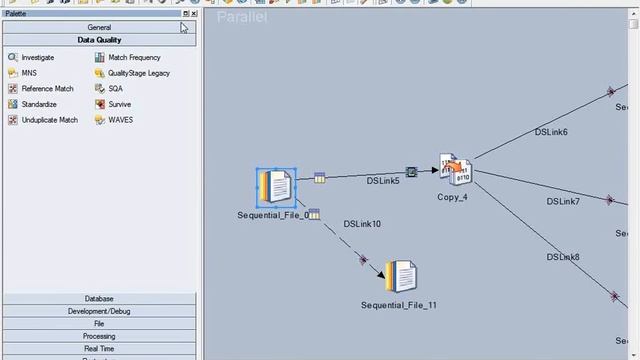Click the link marker on DSLink10 above Sequential_File_11
The height and width of the screenshot is (360, 640).
363,259
